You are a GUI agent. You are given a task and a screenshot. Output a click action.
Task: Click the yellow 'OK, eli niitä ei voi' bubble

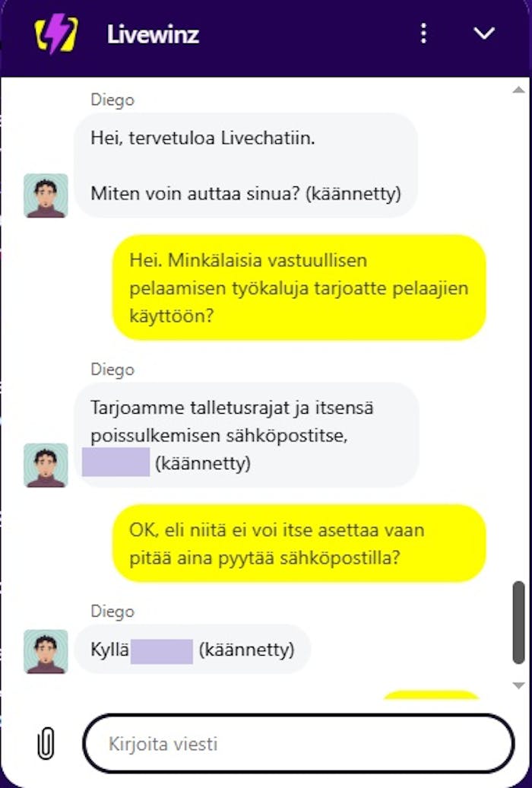pyautogui.click(x=299, y=543)
